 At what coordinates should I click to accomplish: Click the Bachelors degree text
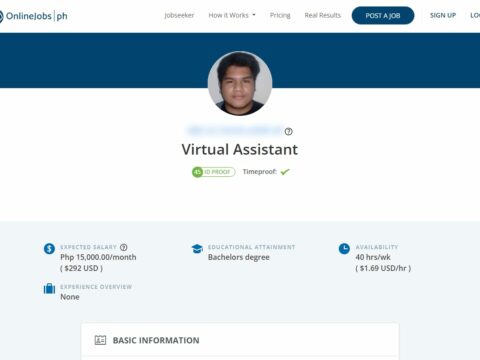[x=239, y=257]
